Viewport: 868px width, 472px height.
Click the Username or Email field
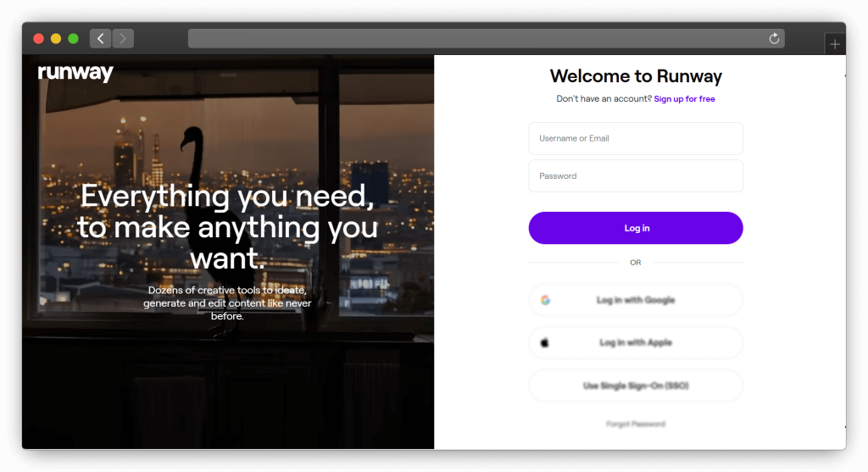tap(635, 138)
